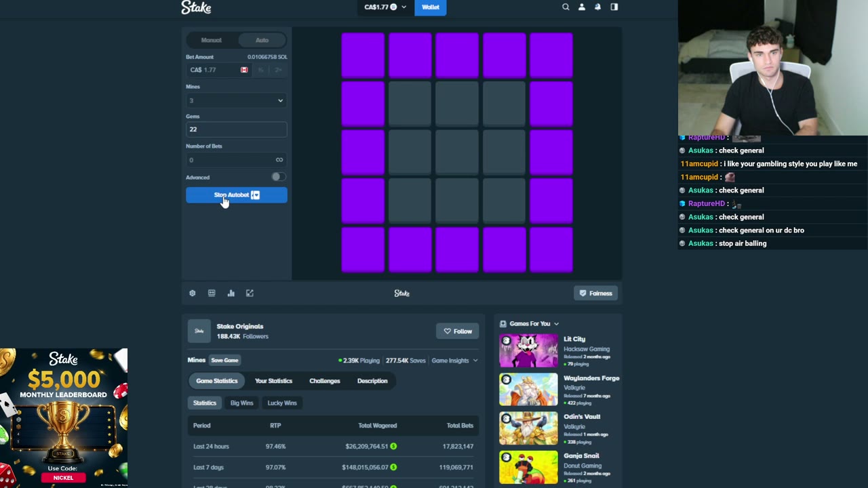Click the Lit City game thumbnail
The image size is (868, 488).
pyautogui.click(x=528, y=350)
